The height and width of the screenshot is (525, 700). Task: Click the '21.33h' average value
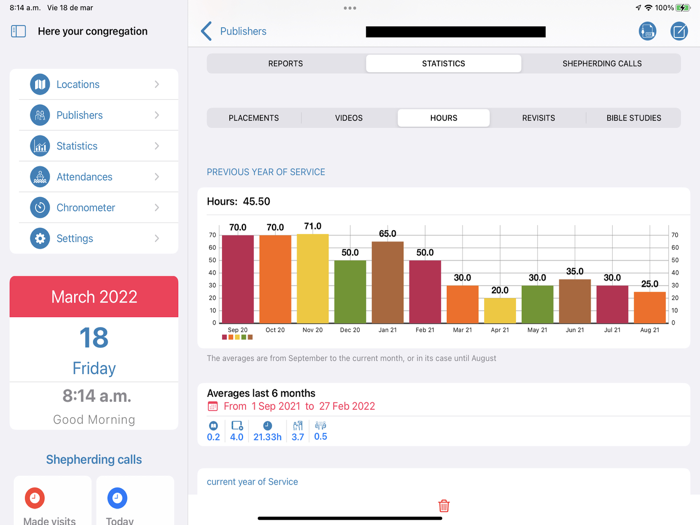[x=267, y=437]
